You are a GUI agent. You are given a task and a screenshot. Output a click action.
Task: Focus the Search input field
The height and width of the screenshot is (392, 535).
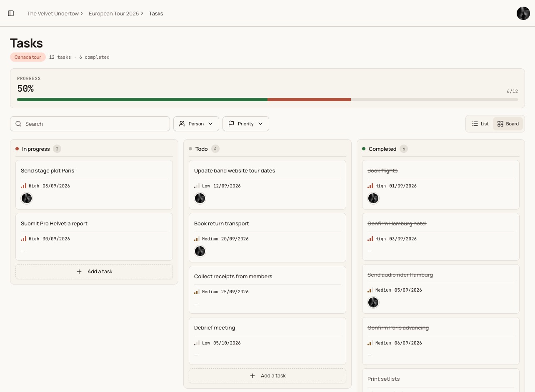(90, 124)
